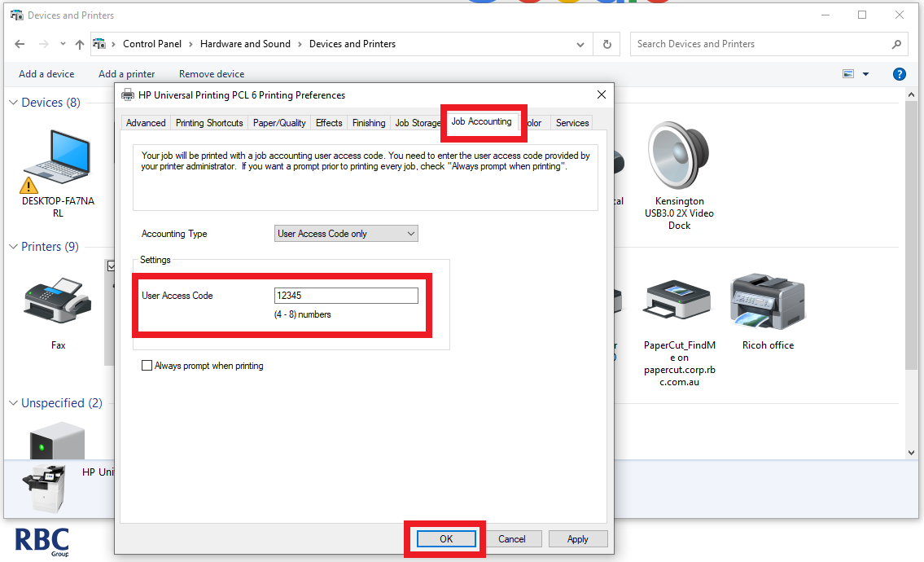Switch to the Paper/Quality tab

279,122
